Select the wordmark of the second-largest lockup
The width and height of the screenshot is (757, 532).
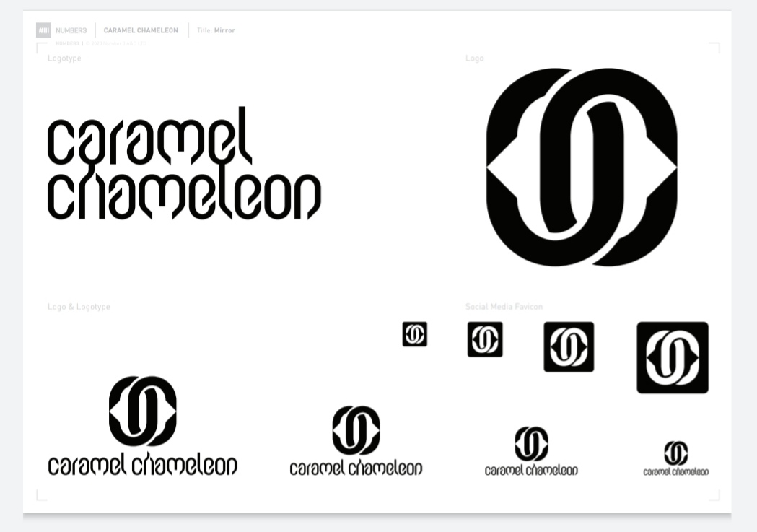coord(356,468)
